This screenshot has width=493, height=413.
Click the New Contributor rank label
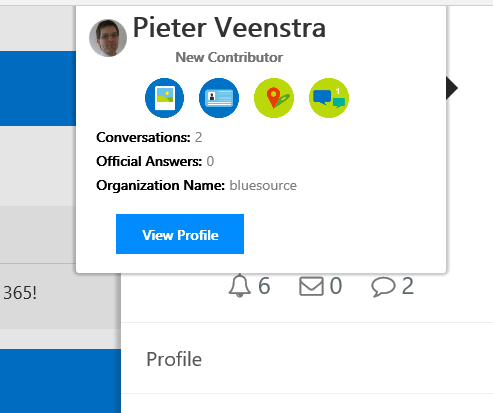click(229, 57)
